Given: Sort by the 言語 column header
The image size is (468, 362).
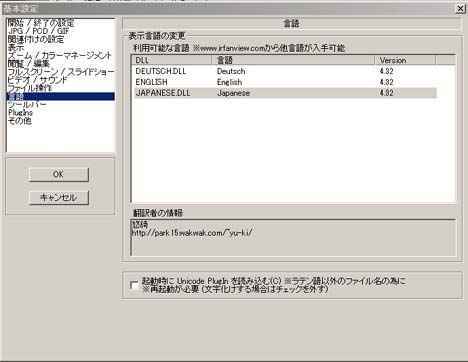Looking at the screenshot, I should pyautogui.click(x=293, y=60).
